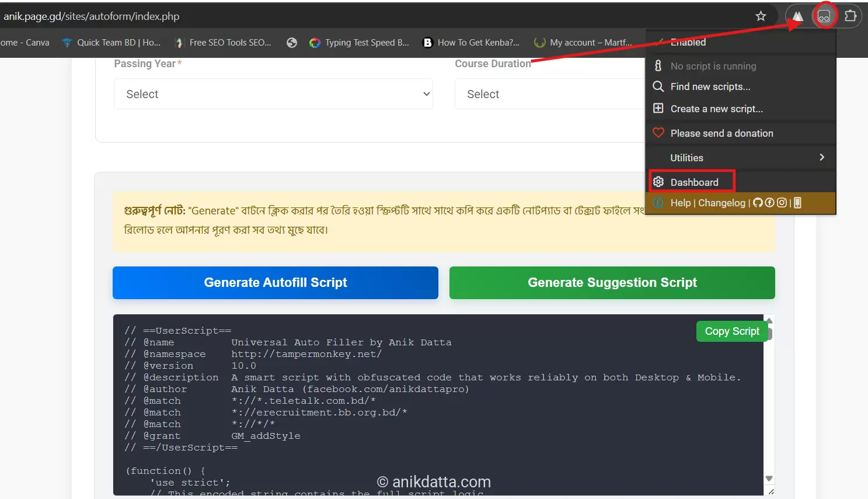868x499 pixels.
Task: Open the Course Duration dropdown
Action: [x=549, y=94]
